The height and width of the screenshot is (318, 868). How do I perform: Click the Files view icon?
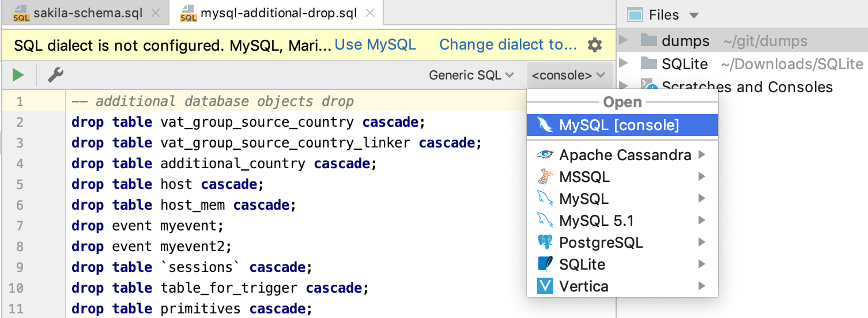[635, 15]
